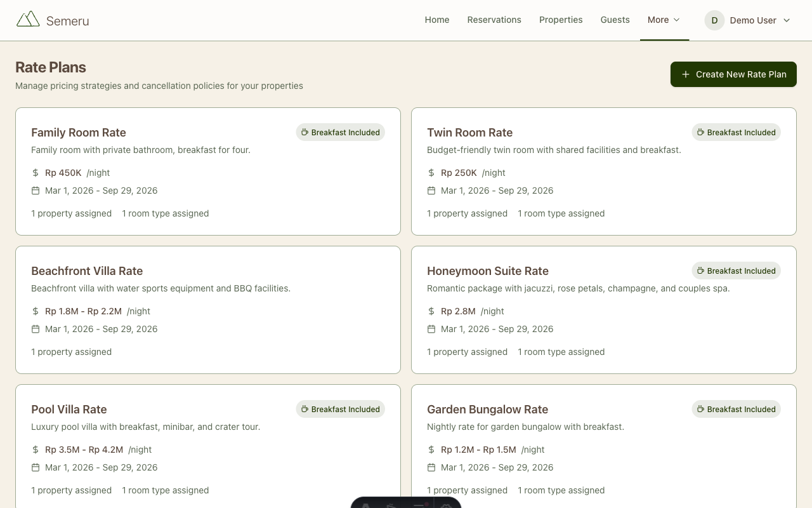Click the date range on Honeymoon Suite Rate
Image resolution: width=812 pixels, height=508 pixels.
pyautogui.click(x=497, y=329)
